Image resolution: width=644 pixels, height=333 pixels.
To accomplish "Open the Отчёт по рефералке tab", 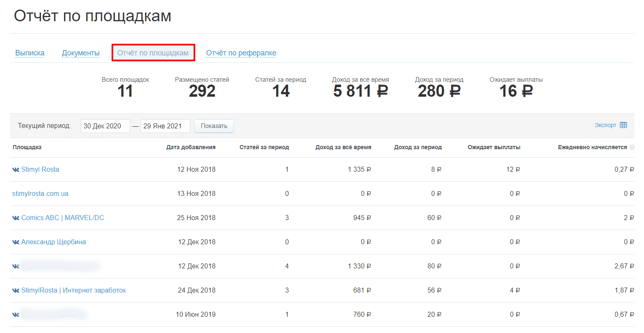I will 241,53.
